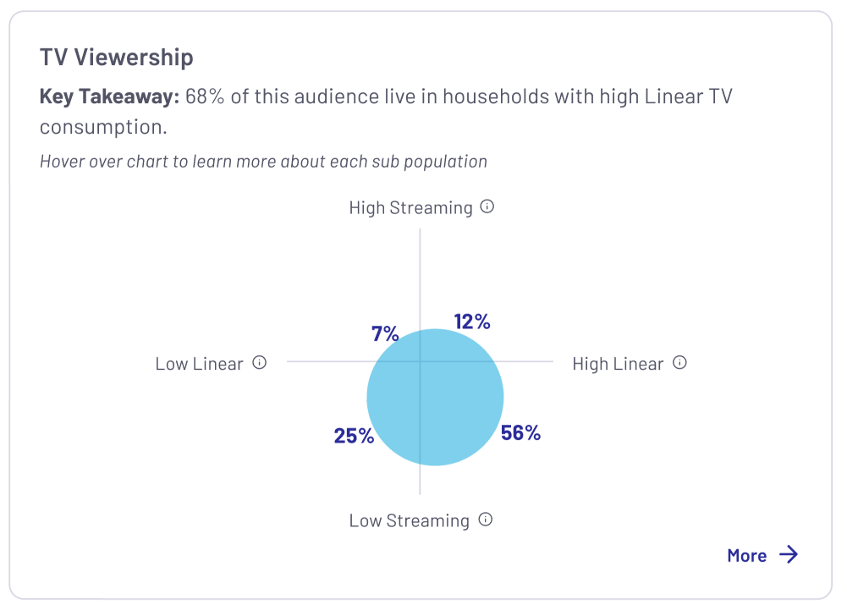Viewport: 847px width, 616px height.
Task: Click the info icon next to Low Linear
Action: coord(260,363)
